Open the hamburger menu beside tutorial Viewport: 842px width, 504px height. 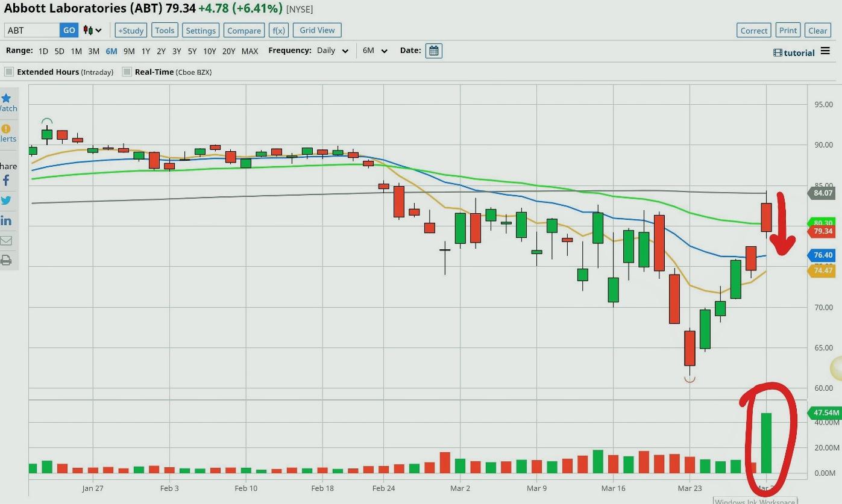click(x=825, y=51)
